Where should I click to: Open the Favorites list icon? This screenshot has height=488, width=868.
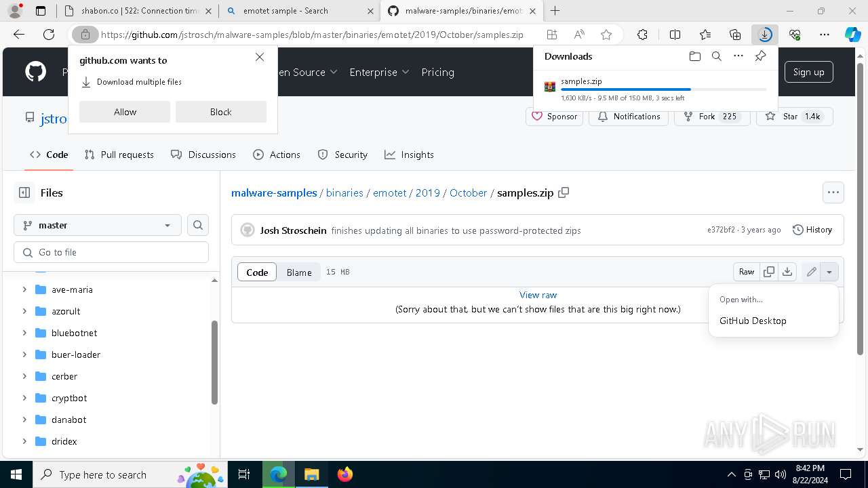(705, 35)
